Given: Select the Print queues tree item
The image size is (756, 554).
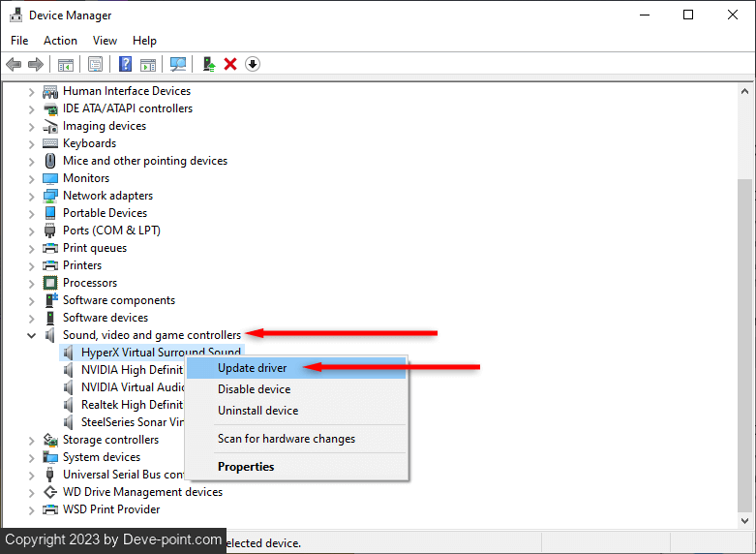Looking at the screenshot, I should point(95,248).
